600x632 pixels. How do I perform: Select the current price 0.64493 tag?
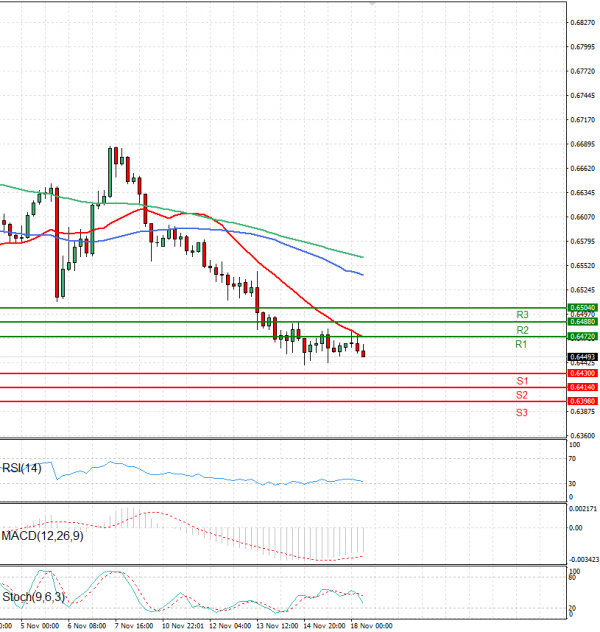tap(583, 357)
